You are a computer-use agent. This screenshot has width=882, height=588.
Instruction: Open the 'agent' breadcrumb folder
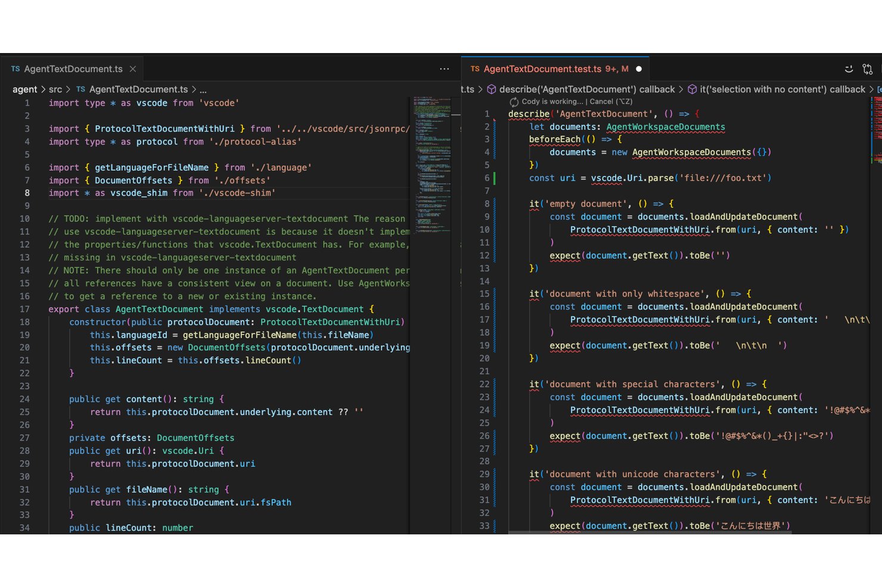pos(25,89)
